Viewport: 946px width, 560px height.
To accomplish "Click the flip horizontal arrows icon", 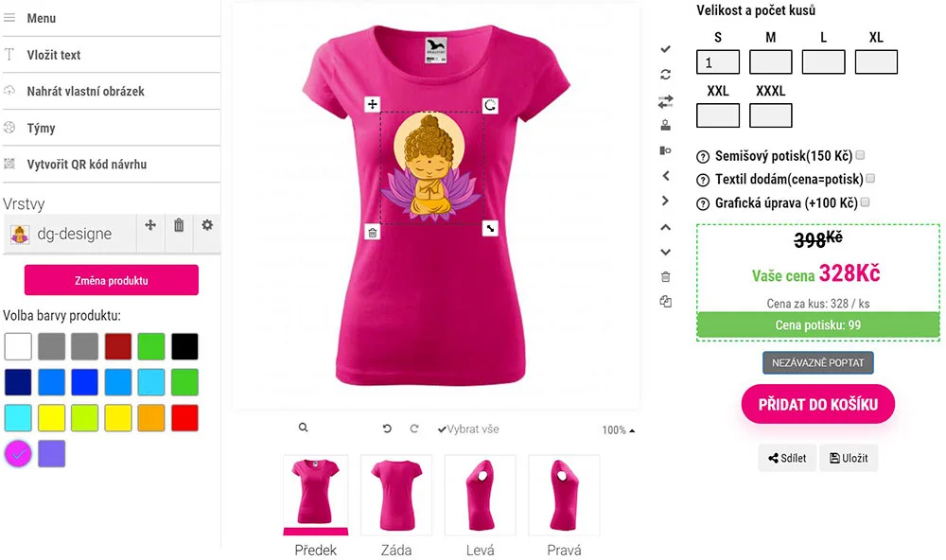I will [665, 101].
